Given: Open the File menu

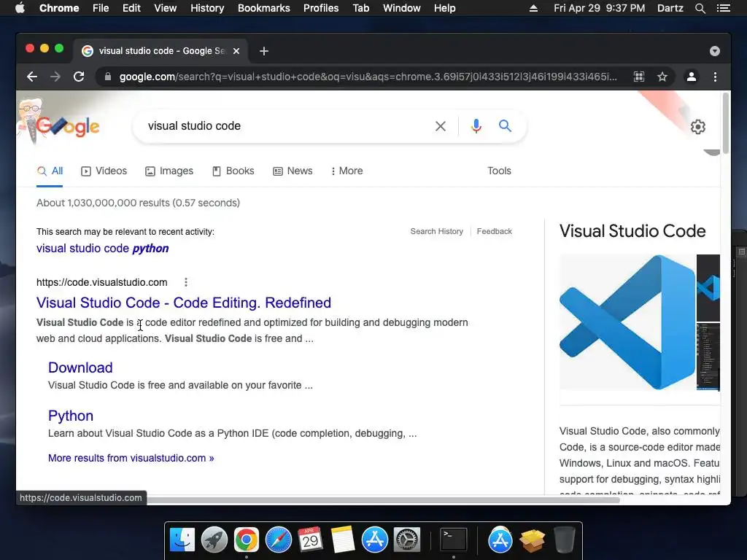Looking at the screenshot, I should tap(101, 8).
